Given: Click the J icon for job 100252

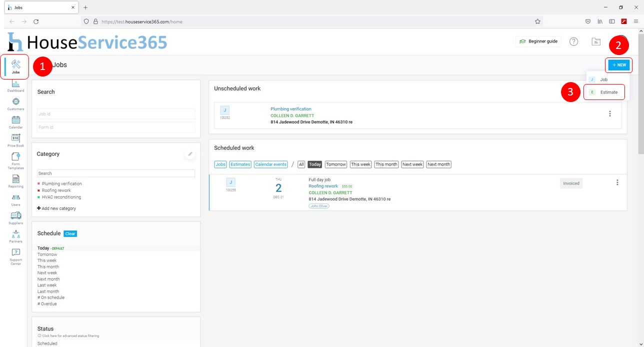Looking at the screenshot, I should pos(224,110).
